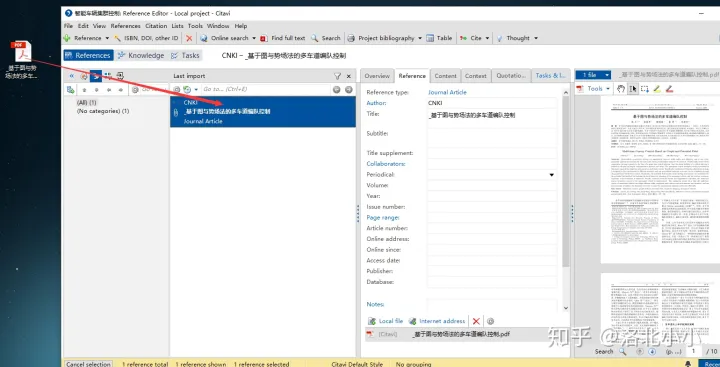Switch to the Tasks workspace
The width and height of the screenshot is (720, 367).
click(185, 55)
